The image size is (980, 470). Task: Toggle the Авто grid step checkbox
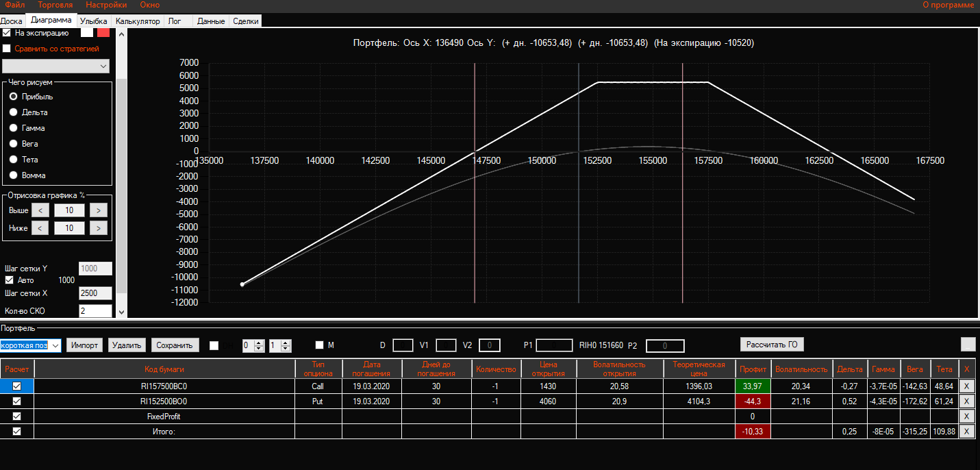pos(9,280)
